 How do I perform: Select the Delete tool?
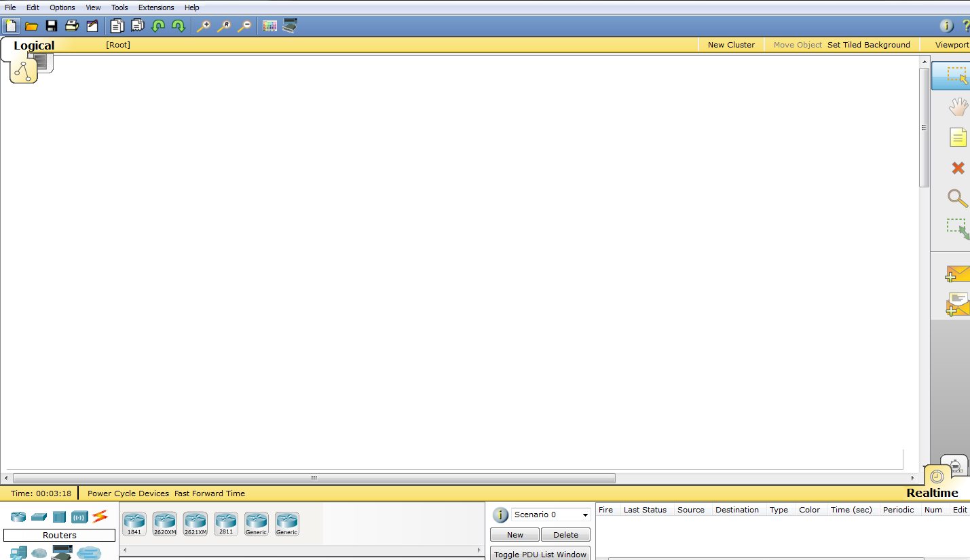pos(957,168)
